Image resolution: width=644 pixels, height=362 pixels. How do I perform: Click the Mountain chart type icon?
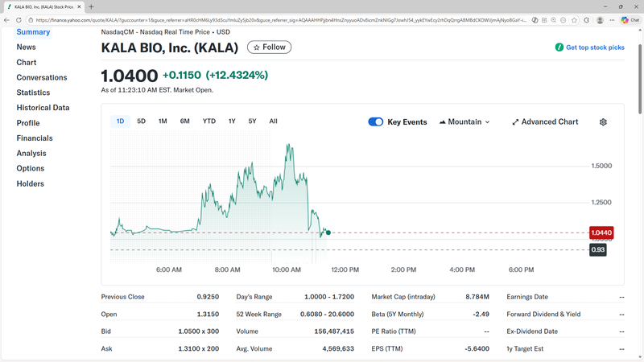[442, 122]
